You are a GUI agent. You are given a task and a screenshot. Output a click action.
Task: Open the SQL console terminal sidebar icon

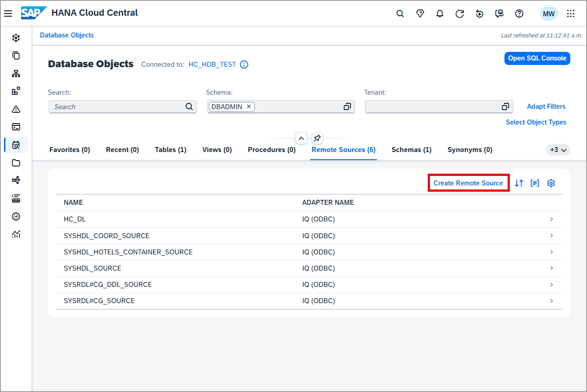tap(16, 127)
